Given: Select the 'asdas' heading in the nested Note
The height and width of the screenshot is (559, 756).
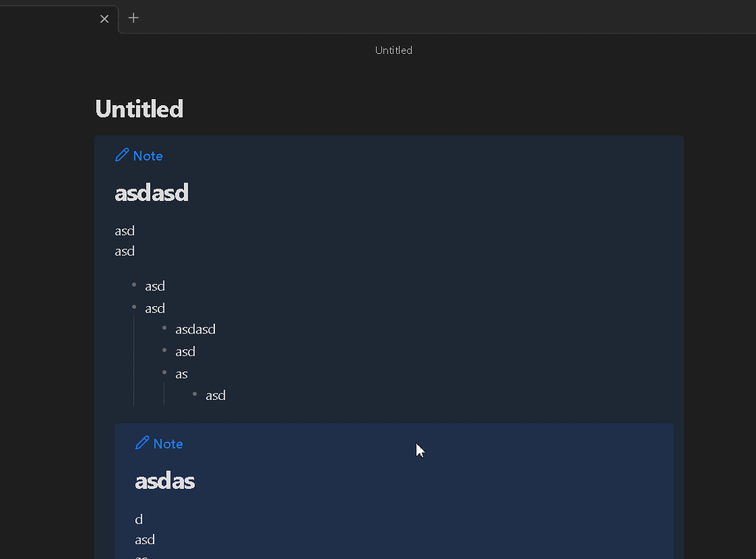Looking at the screenshot, I should point(165,480).
